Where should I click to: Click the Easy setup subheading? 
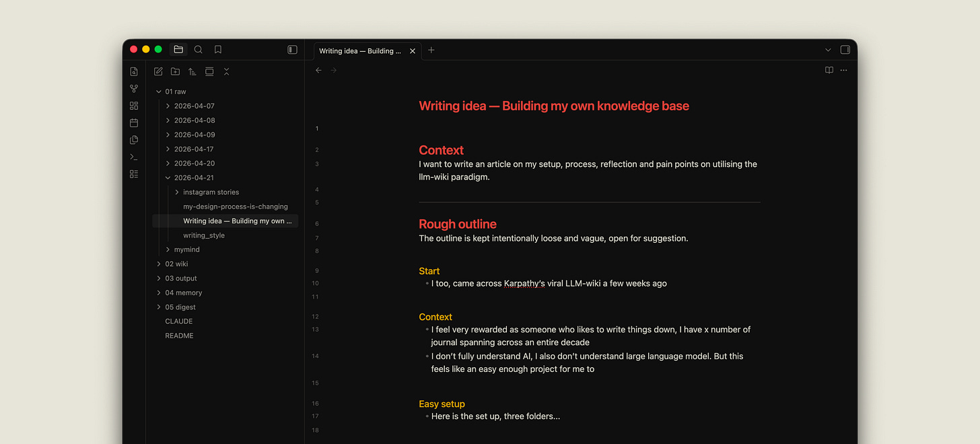pos(442,404)
